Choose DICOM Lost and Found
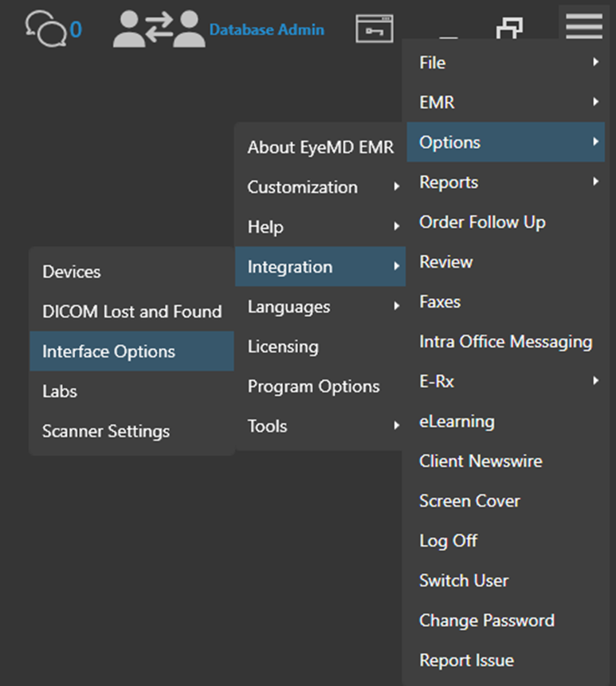Image resolution: width=616 pixels, height=686 pixels. [x=131, y=312]
